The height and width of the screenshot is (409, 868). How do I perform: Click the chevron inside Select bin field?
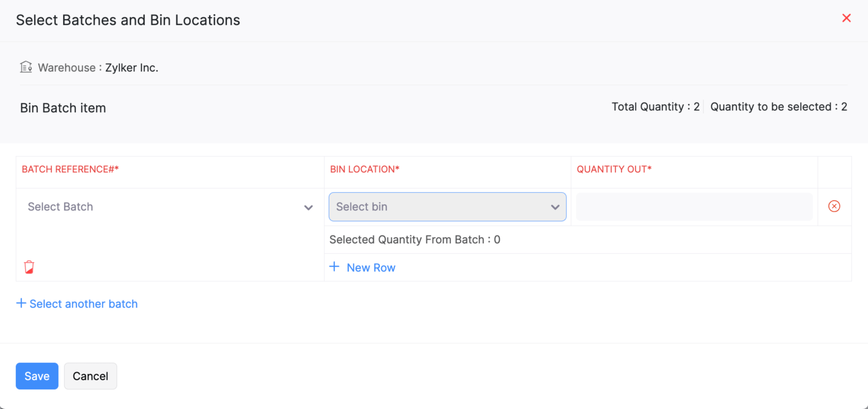click(555, 207)
